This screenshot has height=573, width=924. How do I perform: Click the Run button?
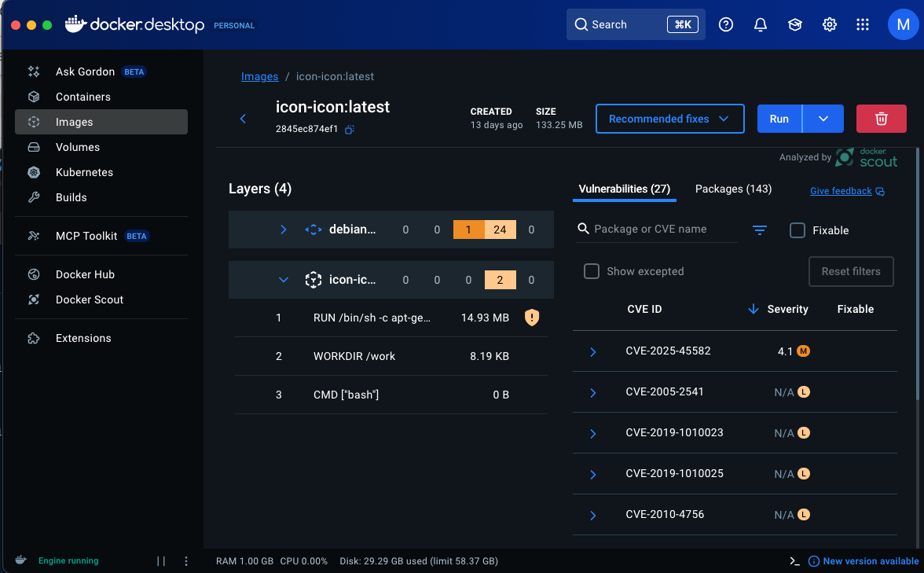coord(779,119)
